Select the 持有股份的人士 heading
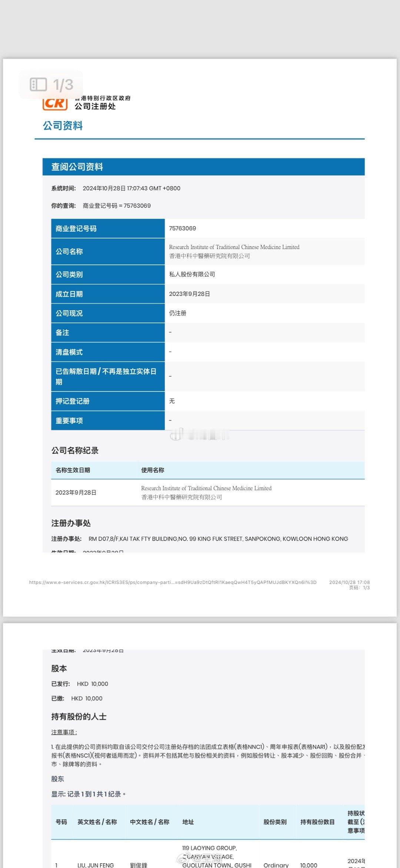This screenshot has width=400, height=868. 79,717
